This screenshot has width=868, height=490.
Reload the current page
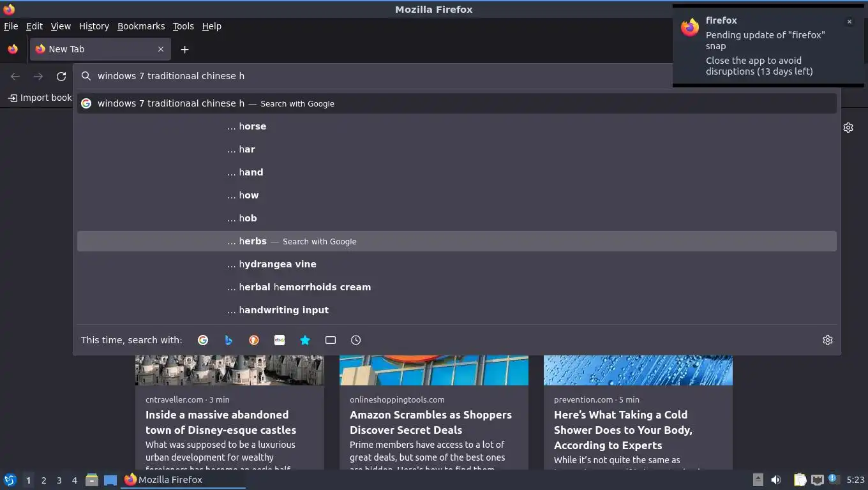pos(61,76)
